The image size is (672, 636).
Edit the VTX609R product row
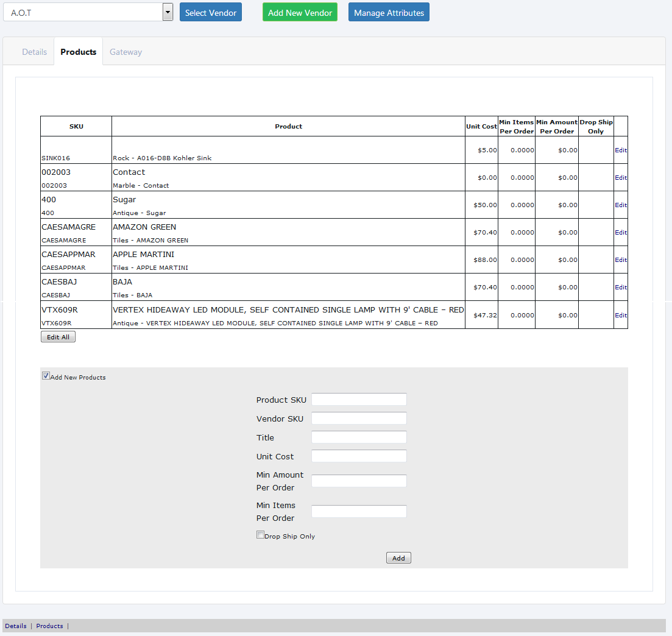click(x=620, y=315)
